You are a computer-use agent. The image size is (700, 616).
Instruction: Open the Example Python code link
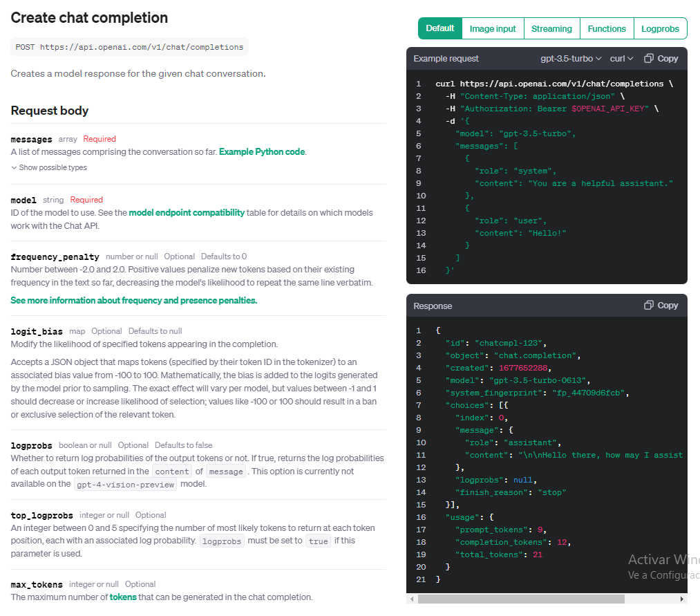(x=262, y=151)
